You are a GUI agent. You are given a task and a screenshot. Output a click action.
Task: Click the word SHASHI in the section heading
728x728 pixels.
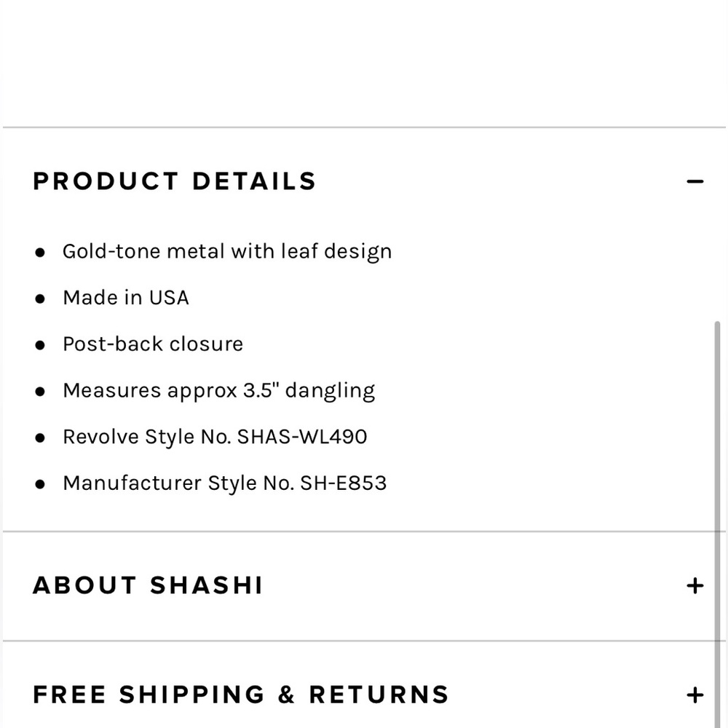point(207,585)
